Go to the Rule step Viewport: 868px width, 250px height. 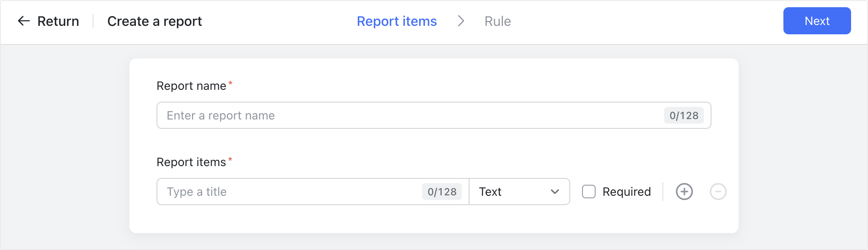[497, 21]
